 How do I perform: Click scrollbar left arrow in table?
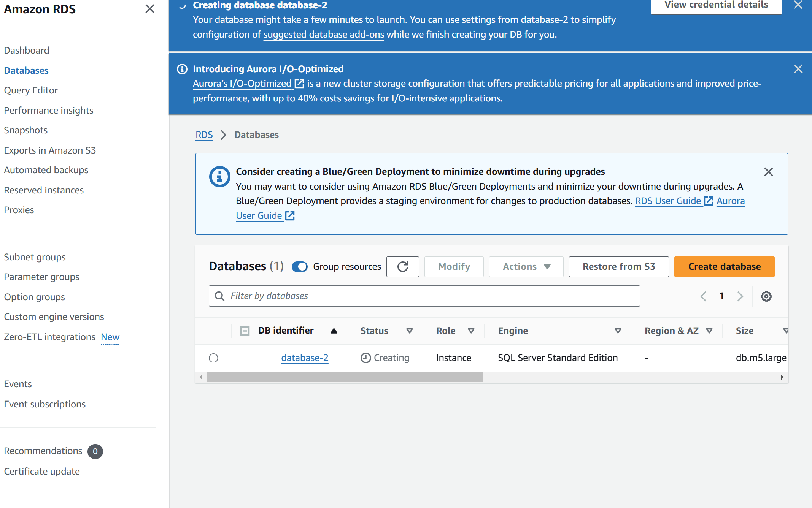(x=201, y=377)
